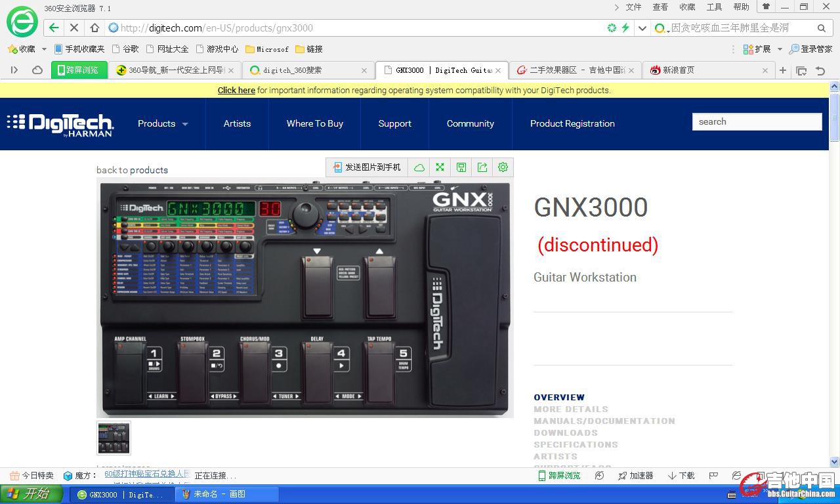
Task: Open the 网址大全 bookmark
Action: point(167,49)
